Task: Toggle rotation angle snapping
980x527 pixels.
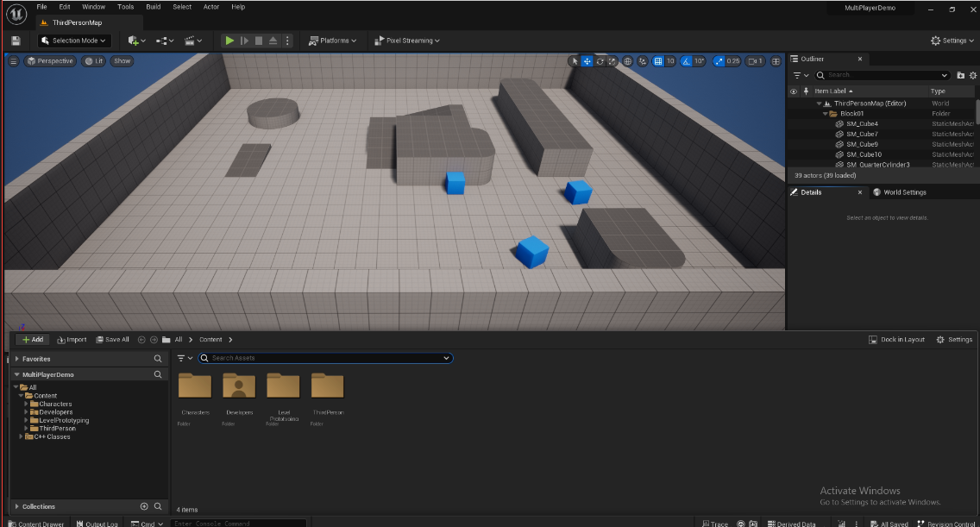Action: tap(687, 61)
